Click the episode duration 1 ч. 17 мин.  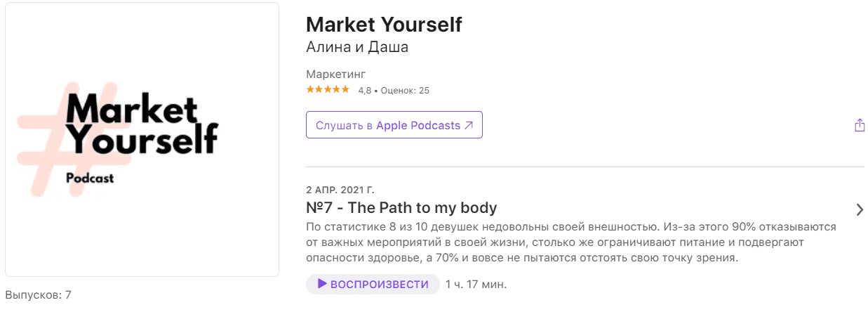[x=476, y=284]
